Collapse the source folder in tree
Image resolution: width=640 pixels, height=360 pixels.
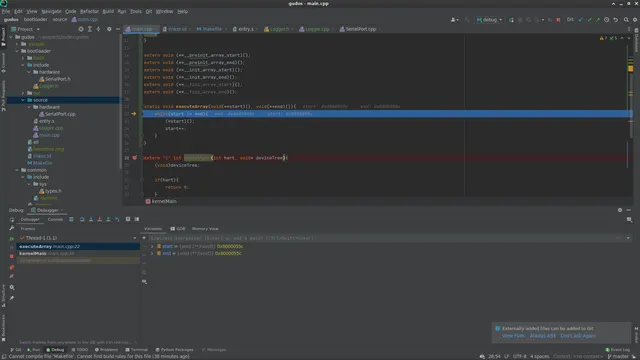click(23, 100)
